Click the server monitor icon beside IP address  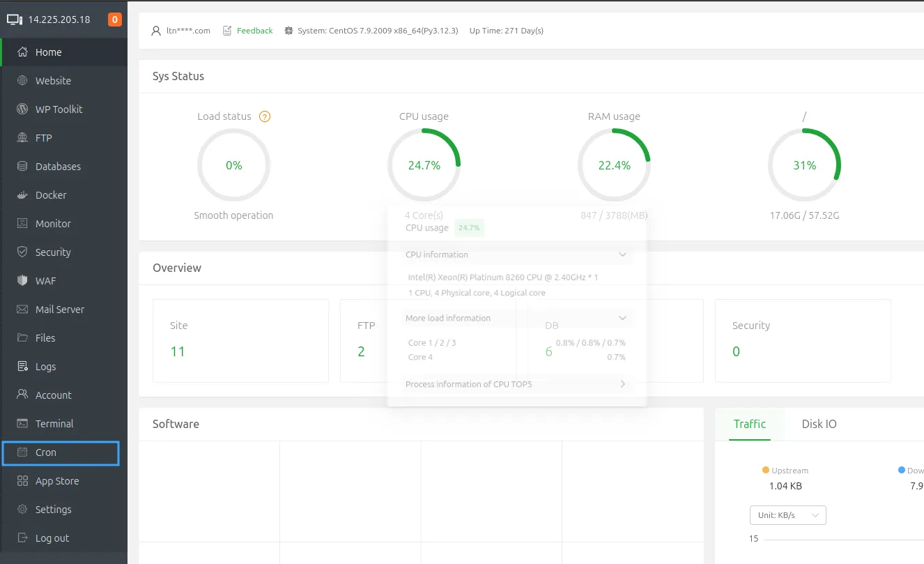pos(15,20)
